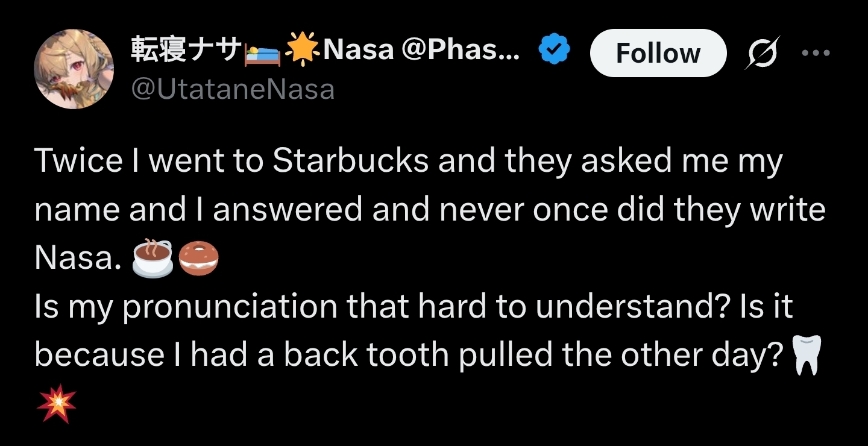The image size is (868, 446).
Task: Click the bed emoji in display name
Action: pyautogui.click(x=261, y=52)
